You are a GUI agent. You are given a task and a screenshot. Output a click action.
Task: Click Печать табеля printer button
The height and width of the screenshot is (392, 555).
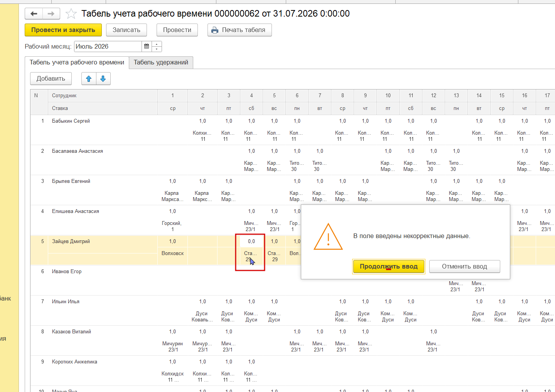pyautogui.click(x=240, y=30)
